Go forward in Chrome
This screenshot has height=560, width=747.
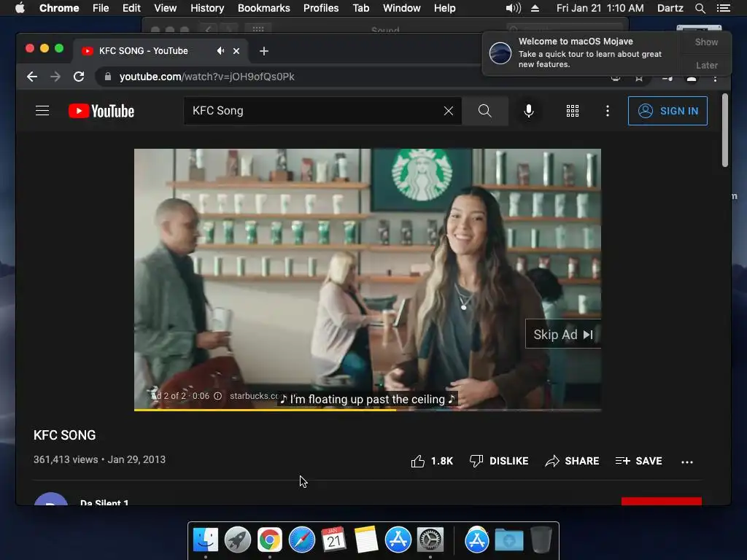[x=55, y=77]
